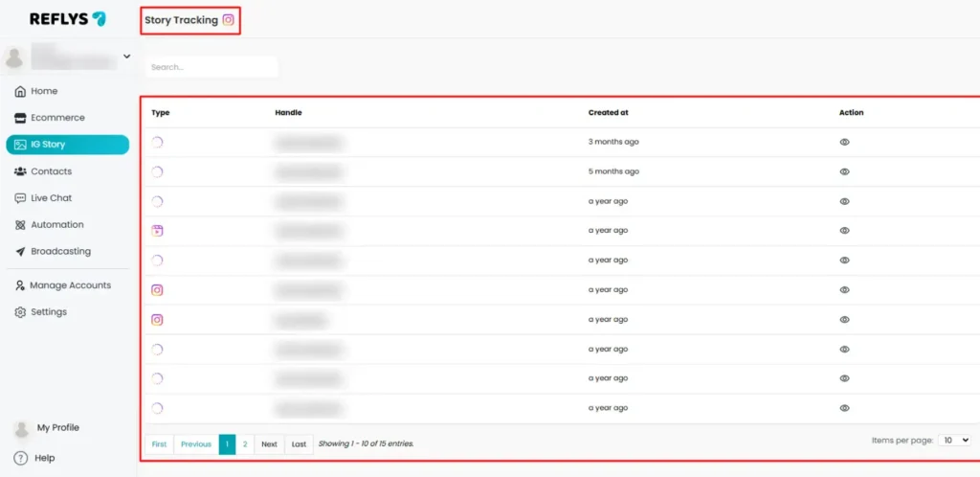Screen dimensions: 980x477
Task: Click the eye icon in the last row
Action: (844, 408)
